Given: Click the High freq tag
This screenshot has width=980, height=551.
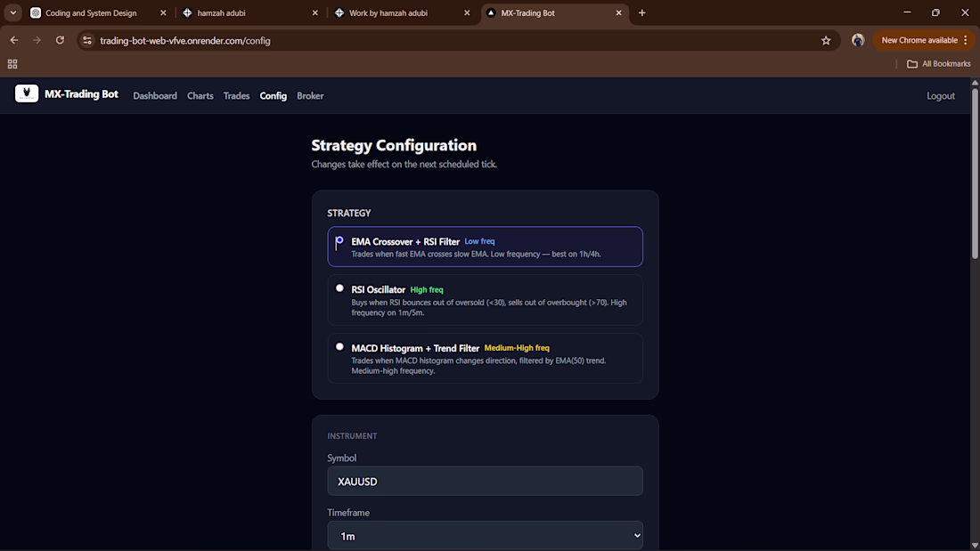Looking at the screenshot, I should click(427, 289).
